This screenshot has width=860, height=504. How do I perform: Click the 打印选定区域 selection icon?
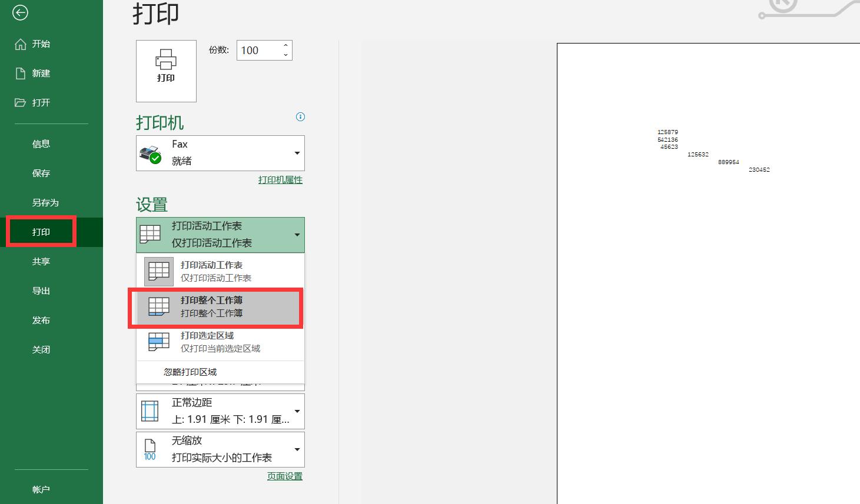pos(158,341)
